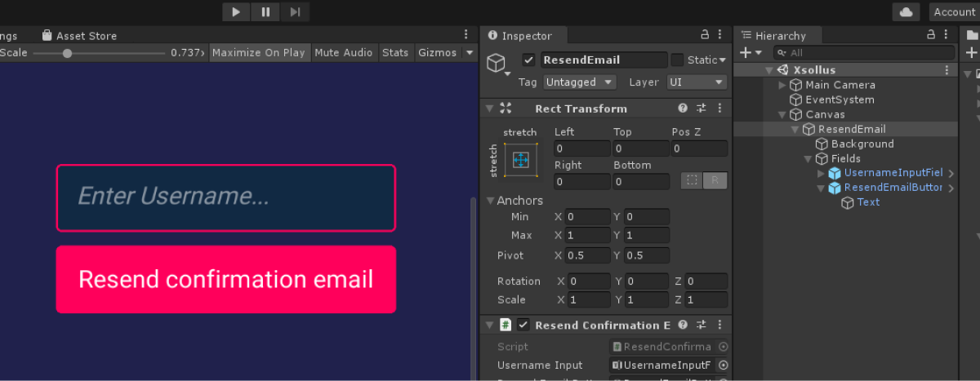Viewport: 980px width, 381px height.
Task: Click the Pause button in the toolbar
Action: [x=265, y=11]
